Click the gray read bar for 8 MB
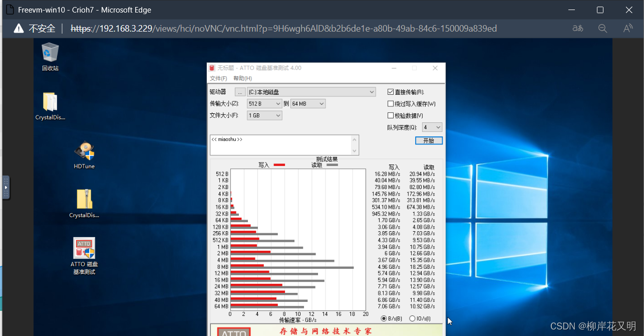 292,268
